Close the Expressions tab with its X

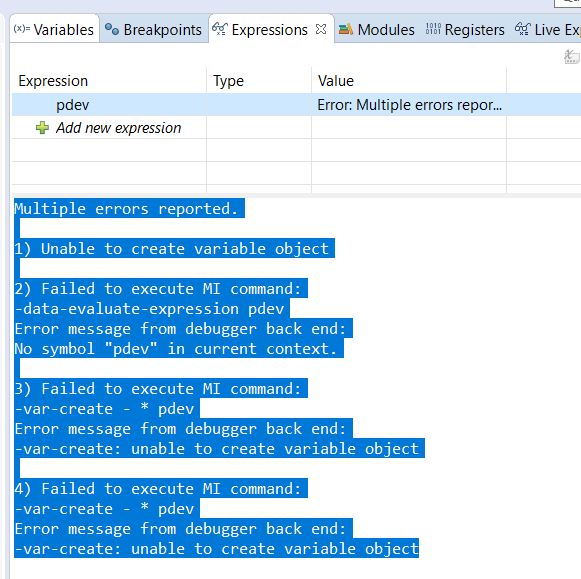point(321,29)
